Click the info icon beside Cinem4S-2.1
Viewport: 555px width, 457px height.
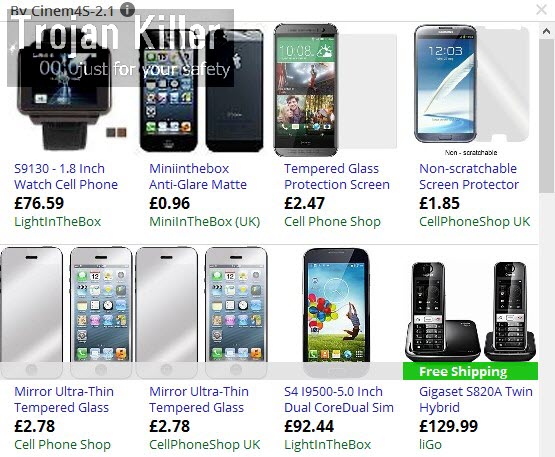pyautogui.click(x=127, y=10)
